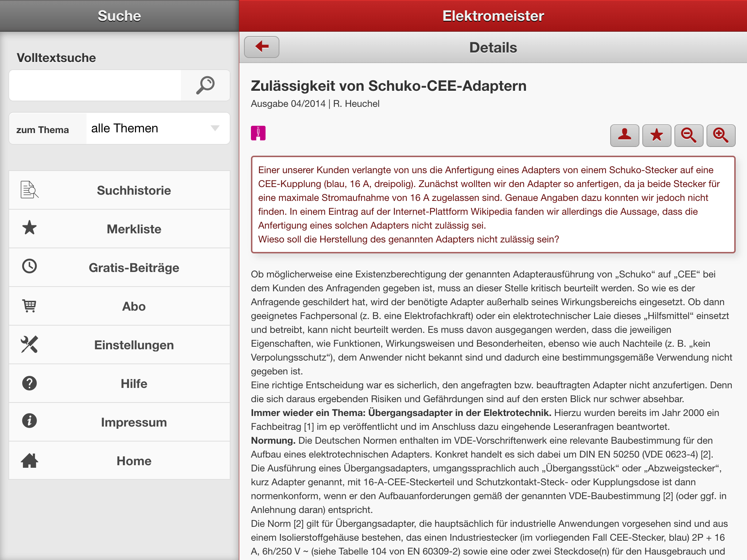This screenshot has width=747, height=560.
Task: Click the article title Zulässigkeit von Schuko-CEE-Adaptern
Action: click(389, 86)
